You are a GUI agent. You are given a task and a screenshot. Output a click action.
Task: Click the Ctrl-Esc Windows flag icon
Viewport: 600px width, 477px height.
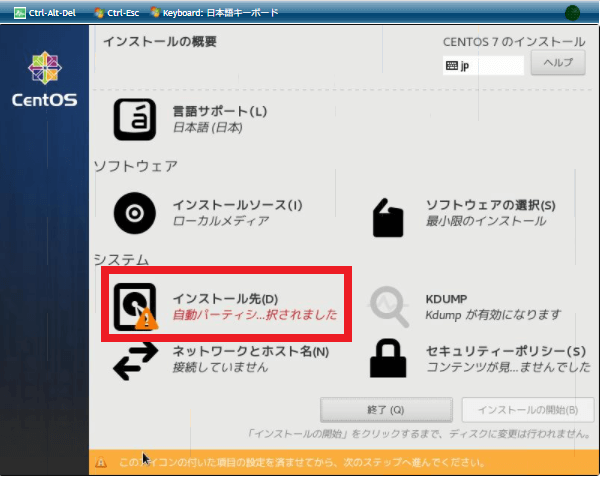coord(99,13)
